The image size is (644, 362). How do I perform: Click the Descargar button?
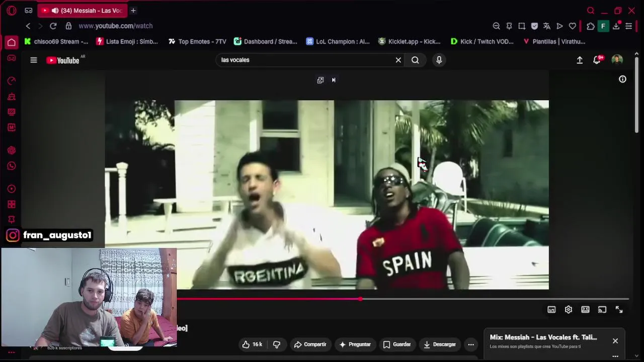440,344
